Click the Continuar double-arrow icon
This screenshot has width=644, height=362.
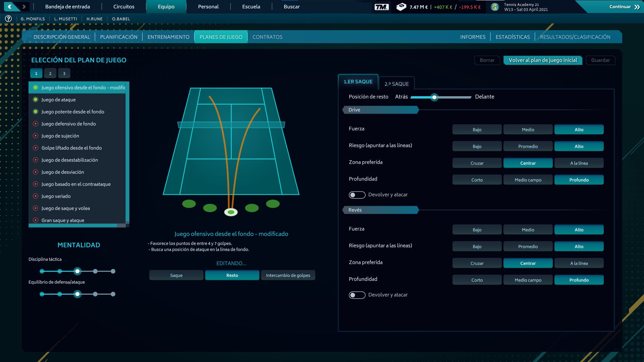[637, 7]
